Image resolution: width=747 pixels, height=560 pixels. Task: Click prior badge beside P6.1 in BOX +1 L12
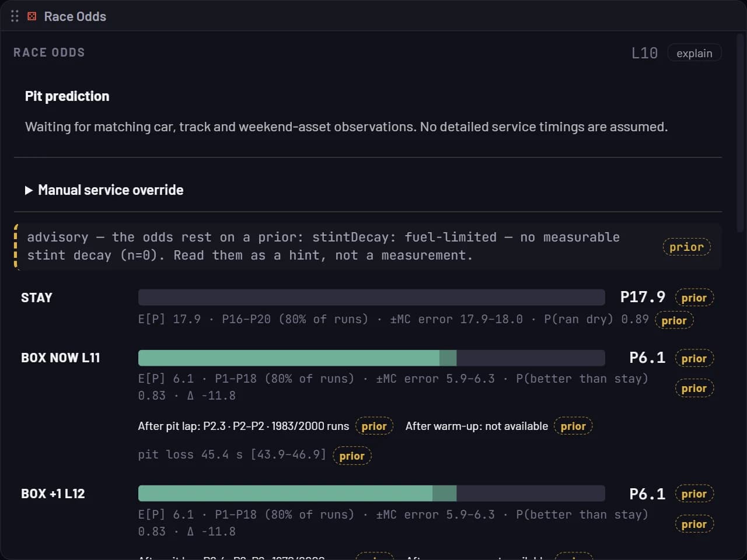click(x=694, y=494)
